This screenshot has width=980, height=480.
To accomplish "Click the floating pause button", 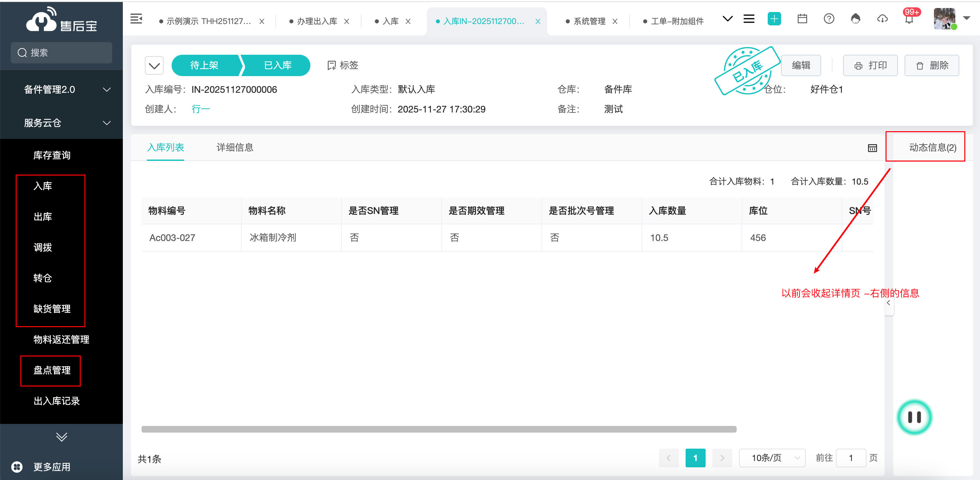I will click(x=914, y=417).
